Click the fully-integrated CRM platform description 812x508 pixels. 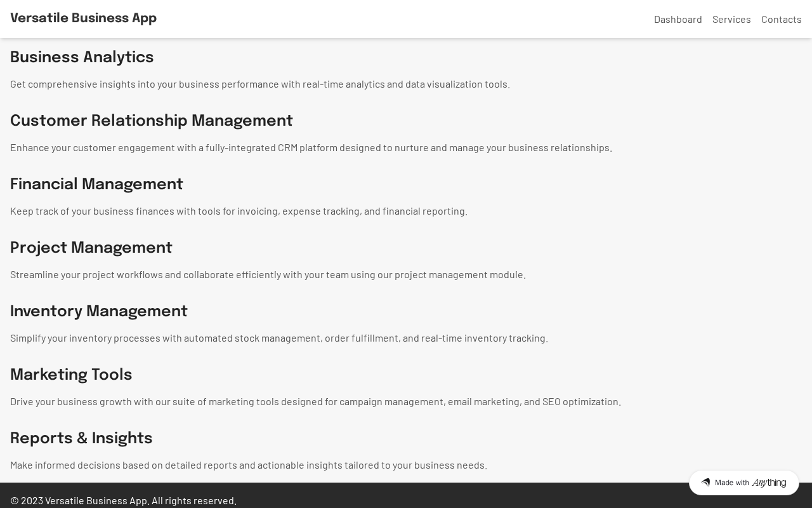[x=311, y=147]
